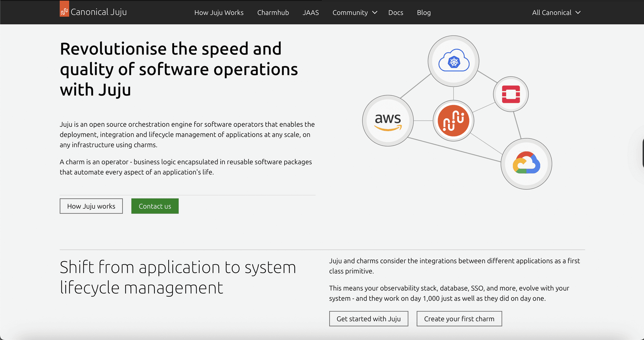
Task: Open Charmhub from the navigation bar
Action: click(273, 13)
